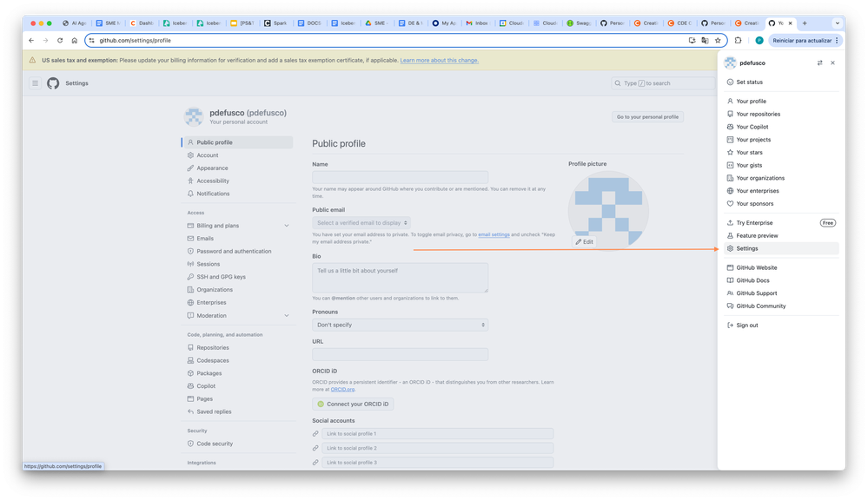Click the Name input field
Screen dimensions: 868x500
(x=400, y=177)
